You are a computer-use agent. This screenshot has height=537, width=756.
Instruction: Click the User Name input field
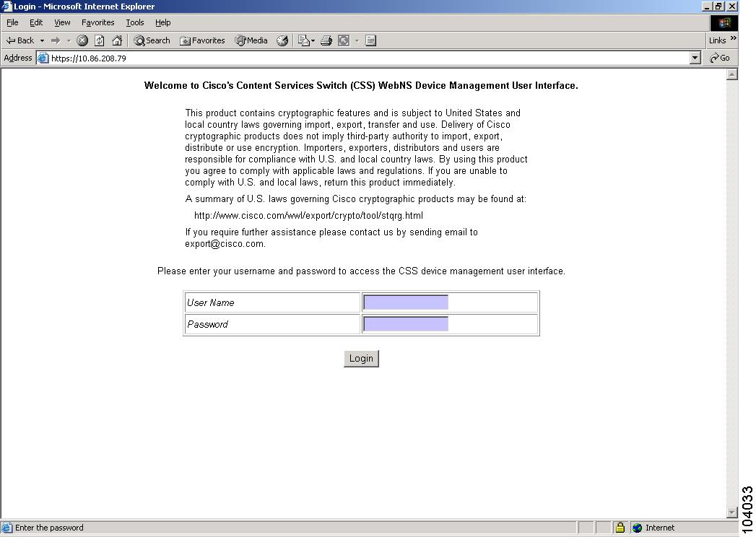pos(406,302)
